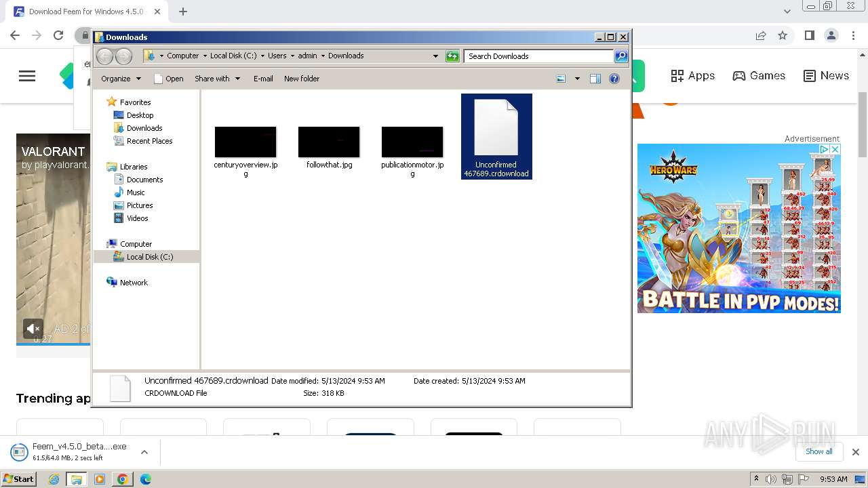Select the centuryoverview.jpg thumbnail
868x488 pixels.
tap(245, 142)
